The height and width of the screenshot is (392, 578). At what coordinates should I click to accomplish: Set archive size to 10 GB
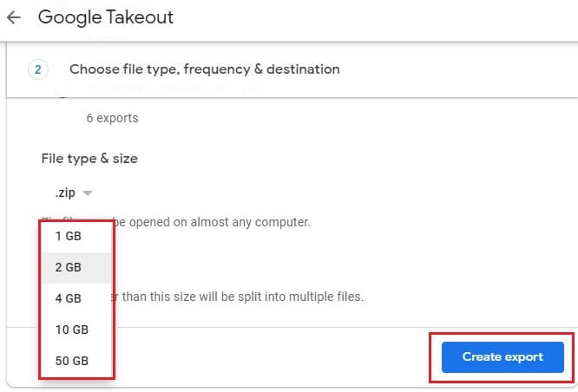(x=71, y=330)
